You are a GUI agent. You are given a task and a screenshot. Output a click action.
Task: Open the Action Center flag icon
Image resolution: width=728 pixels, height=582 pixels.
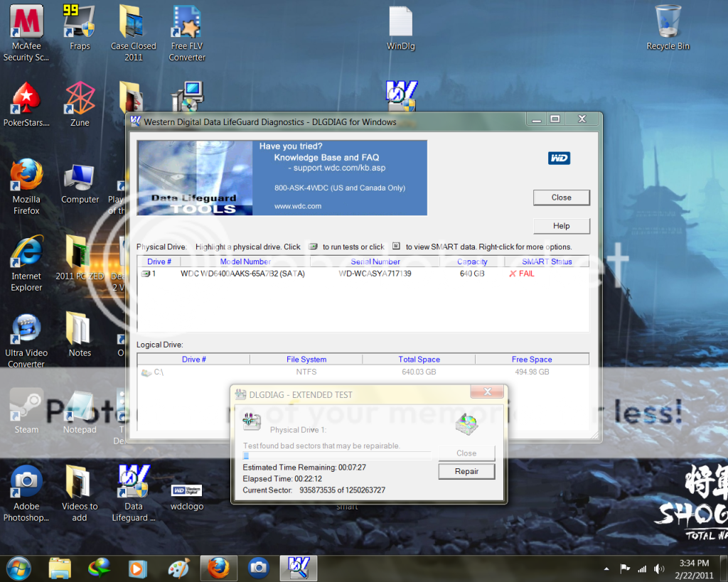coord(625,568)
